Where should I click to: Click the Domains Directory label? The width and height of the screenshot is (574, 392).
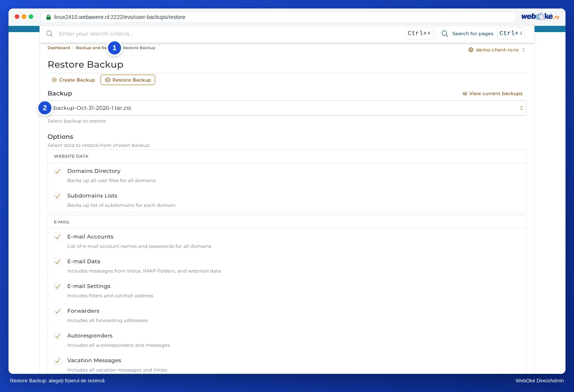(94, 171)
